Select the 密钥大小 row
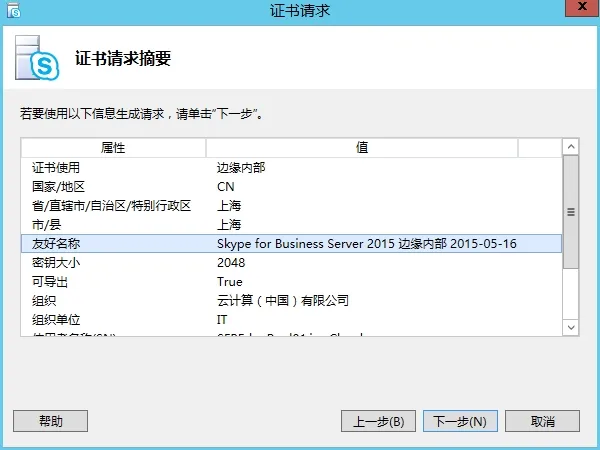This screenshot has width=600, height=450. coord(292,262)
